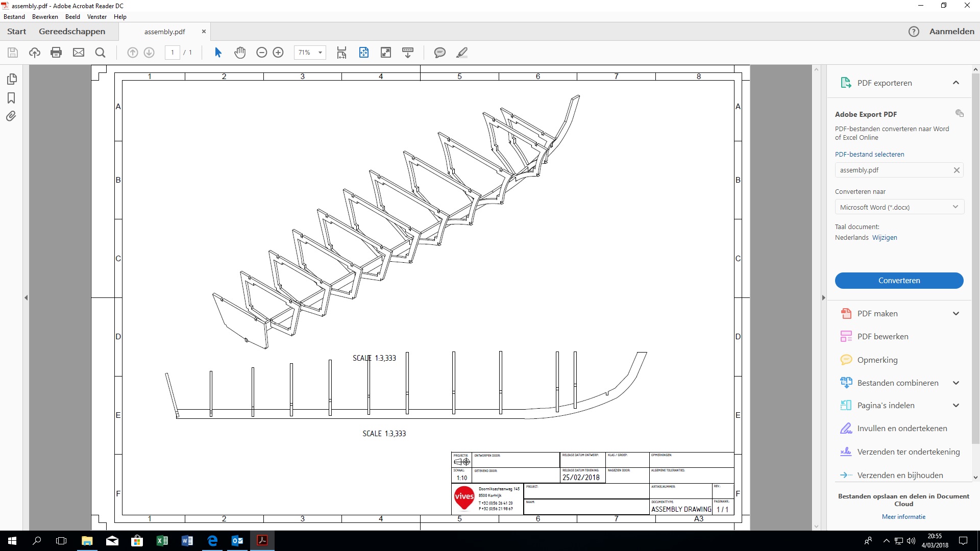
Task: Open the PDF bewerken tool
Action: click(883, 337)
